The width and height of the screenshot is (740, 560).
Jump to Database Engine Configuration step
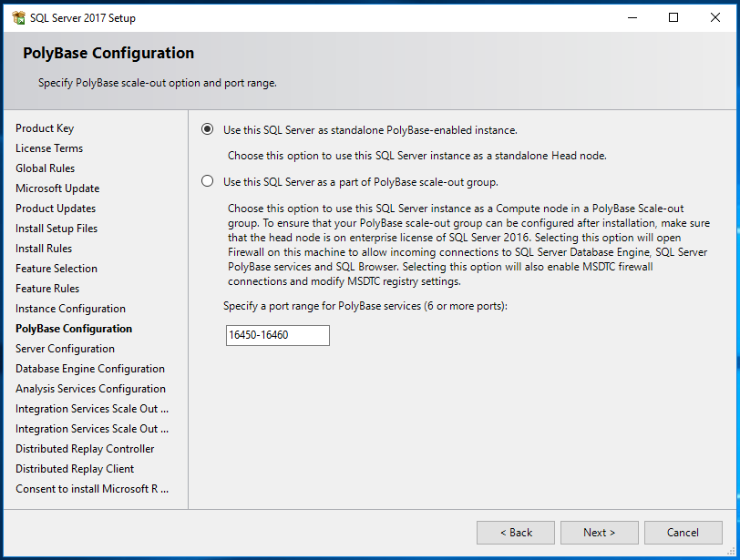[x=90, y=369]
